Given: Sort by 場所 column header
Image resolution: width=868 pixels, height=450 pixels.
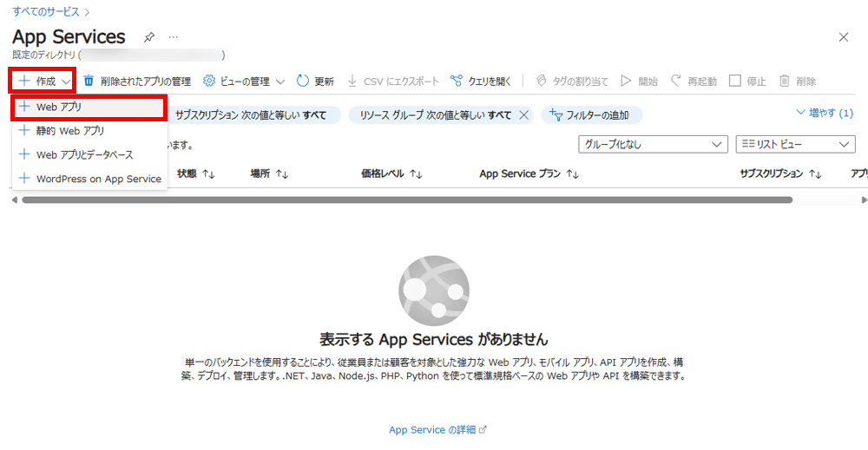Looking at the screenshot, I should 269,173.
